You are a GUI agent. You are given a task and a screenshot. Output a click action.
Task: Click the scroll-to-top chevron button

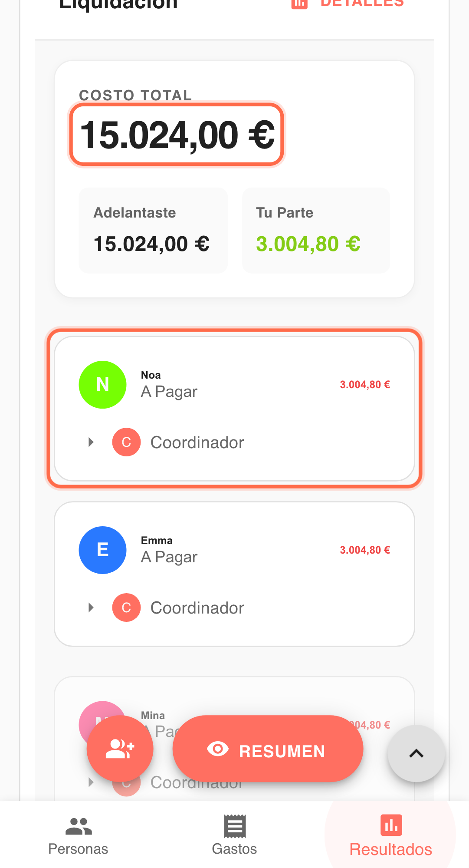coord(416,753)
